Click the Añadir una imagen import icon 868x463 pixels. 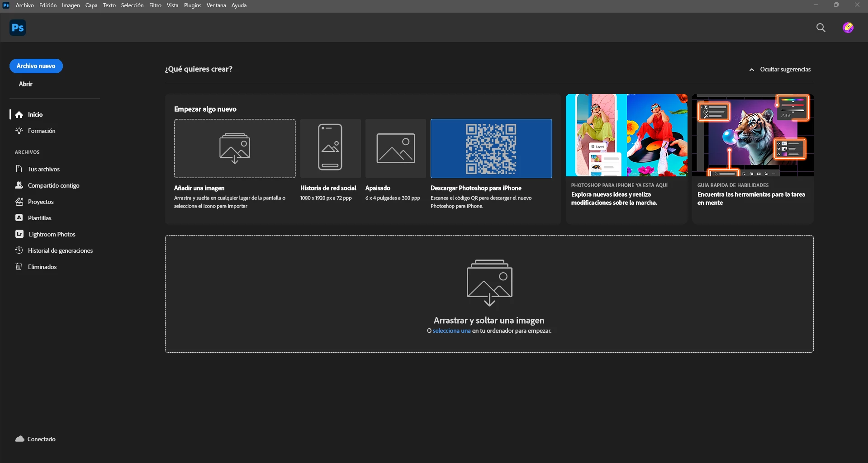click(235, 148)
